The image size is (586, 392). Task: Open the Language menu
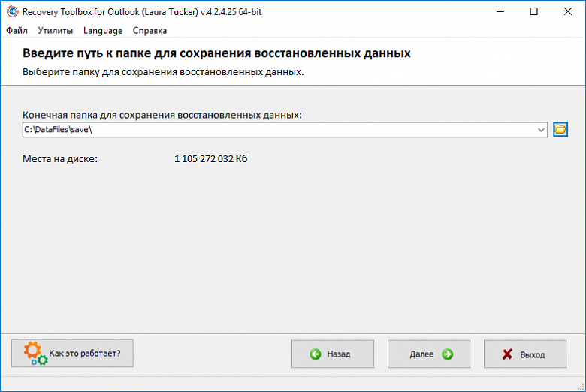click(x=103, y=31)
